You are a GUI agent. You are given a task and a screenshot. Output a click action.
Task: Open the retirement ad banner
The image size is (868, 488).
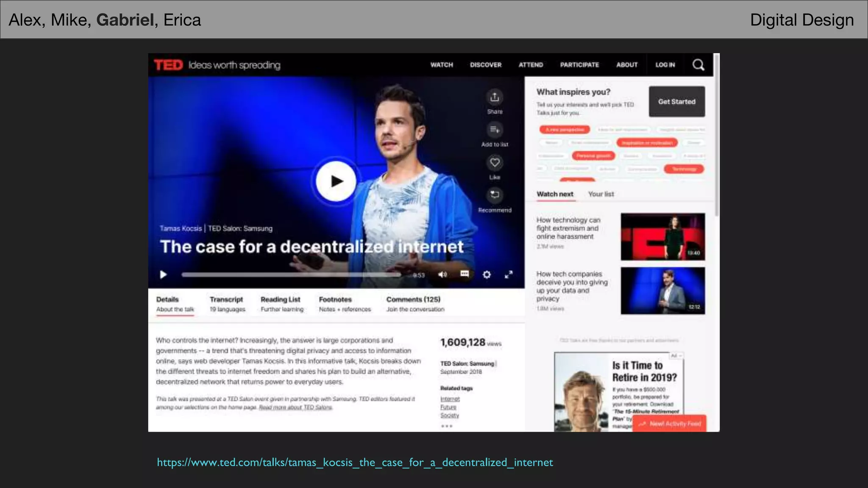click(x=619, y=392)
